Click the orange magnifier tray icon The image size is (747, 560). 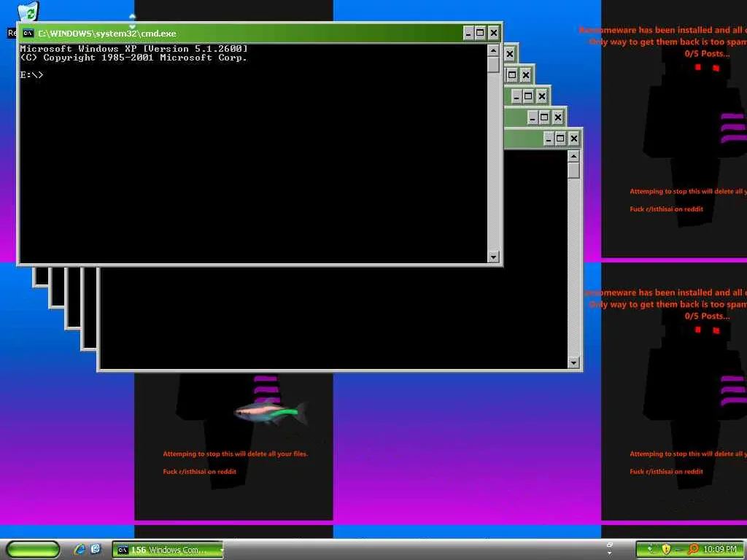[x=694, y=550]
